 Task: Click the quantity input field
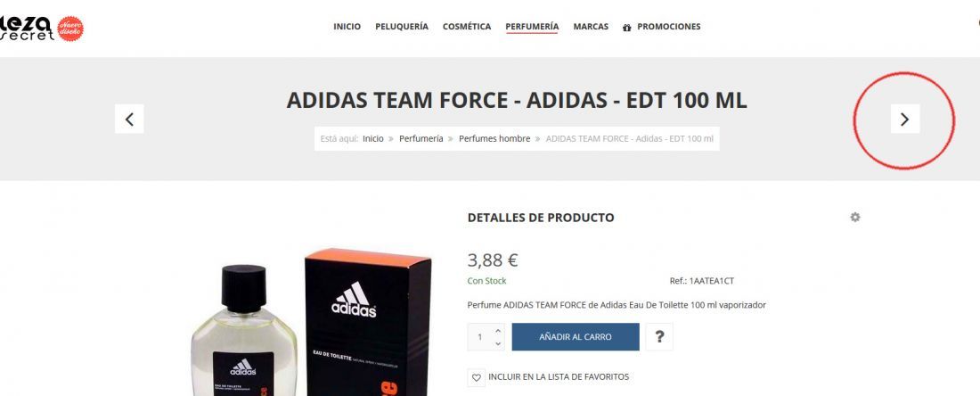[480, 336]
